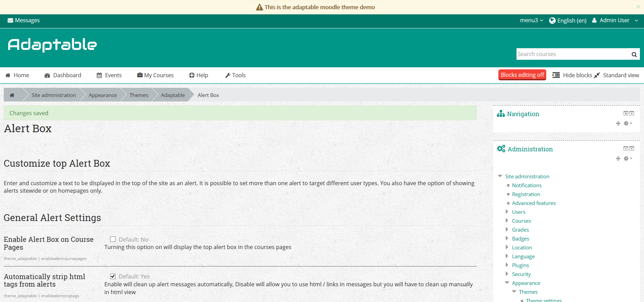The width and height of the screenshot is (644, 302).
Task: Collapse the Administration block with minus icon
Action: [626, 149]
